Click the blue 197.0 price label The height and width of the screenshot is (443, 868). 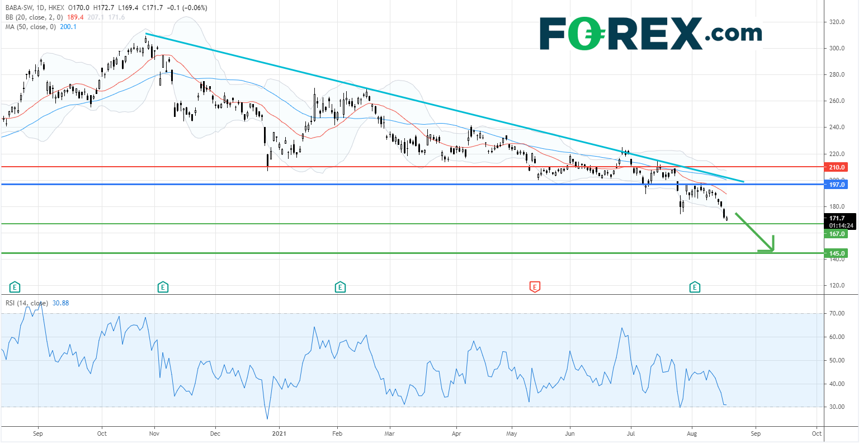(836, 185)
